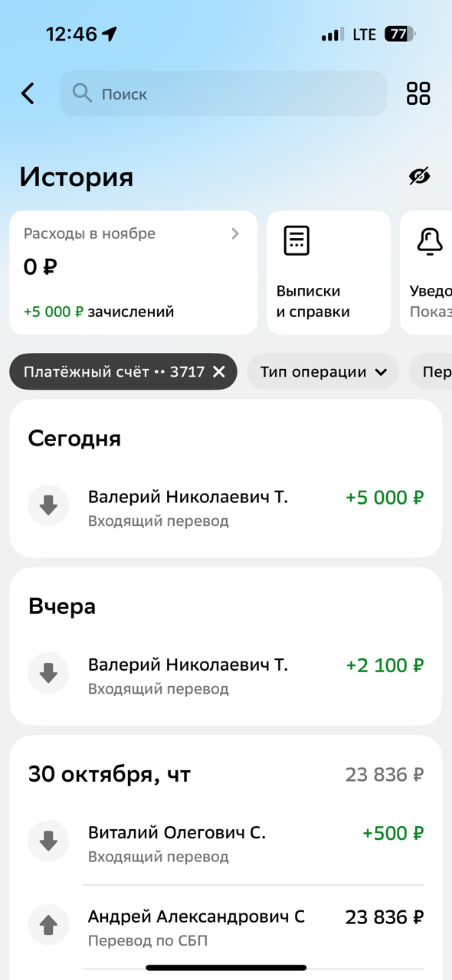Open the services grid menu icon
The width and height of the screenshot is (452, 980).
click(418, 93)
